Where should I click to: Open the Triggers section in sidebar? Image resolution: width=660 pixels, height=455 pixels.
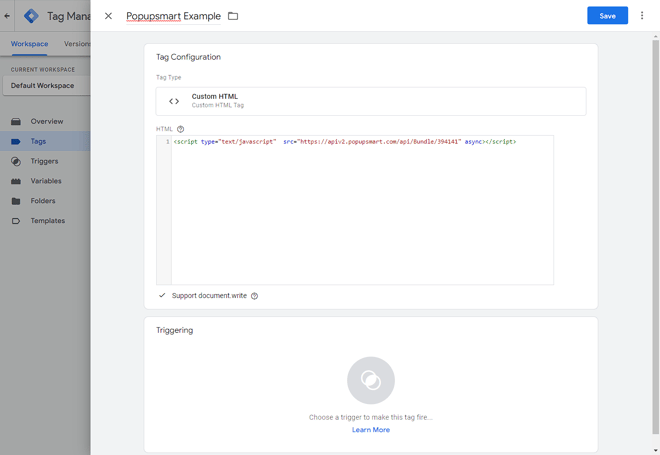click(45, 161)
